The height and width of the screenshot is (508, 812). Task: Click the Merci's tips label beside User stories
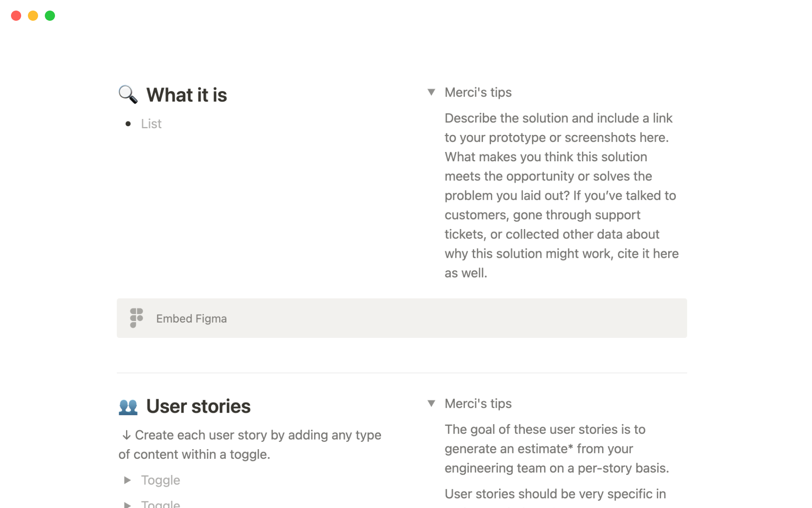[478, 403]
